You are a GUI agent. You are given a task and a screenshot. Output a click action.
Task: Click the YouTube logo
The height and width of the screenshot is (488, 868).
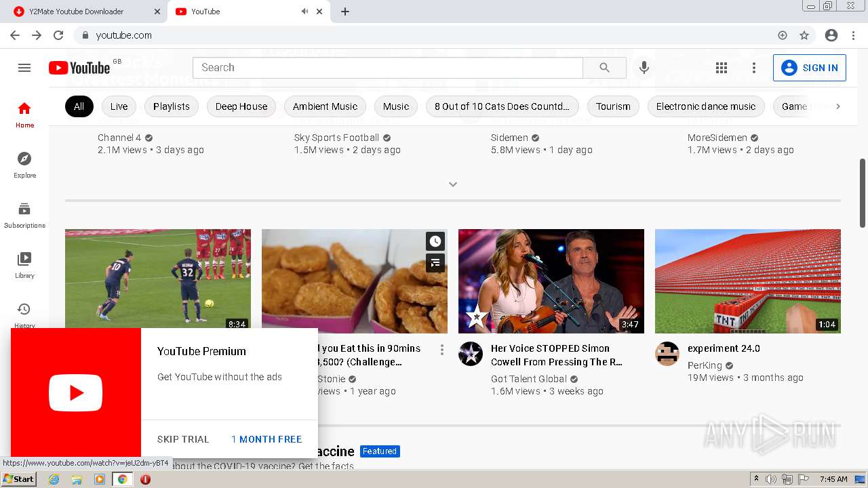coord(79,68)
